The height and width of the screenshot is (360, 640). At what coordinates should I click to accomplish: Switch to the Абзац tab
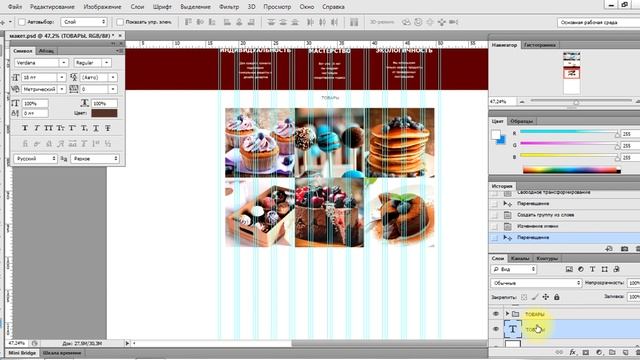coord(46,51)
